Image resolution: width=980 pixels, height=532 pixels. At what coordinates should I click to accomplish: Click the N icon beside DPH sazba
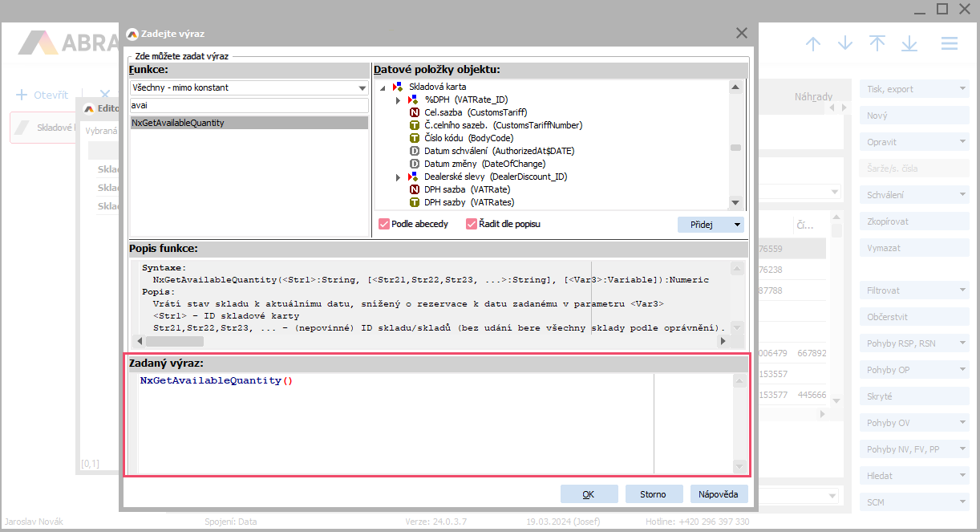[x=415, y=189]
